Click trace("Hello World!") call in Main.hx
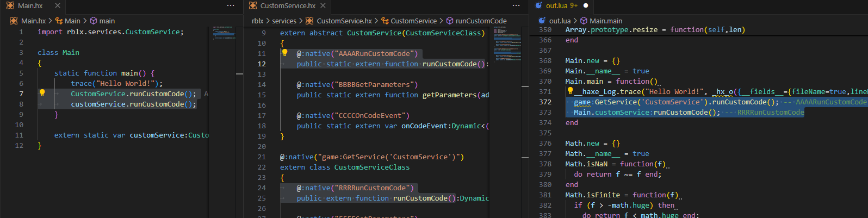Image resolution: width=868 pixels, height=218 pixels. tap(117, 83)
